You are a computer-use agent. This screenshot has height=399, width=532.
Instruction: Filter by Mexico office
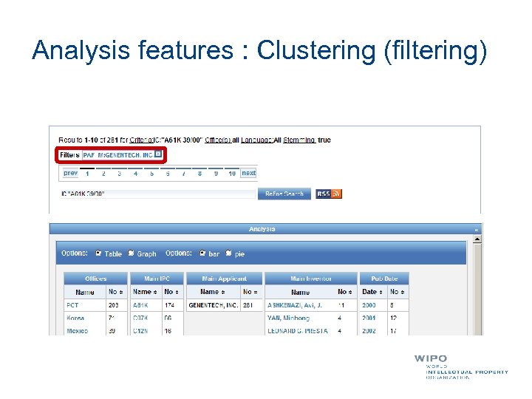(x=77, y=331)
